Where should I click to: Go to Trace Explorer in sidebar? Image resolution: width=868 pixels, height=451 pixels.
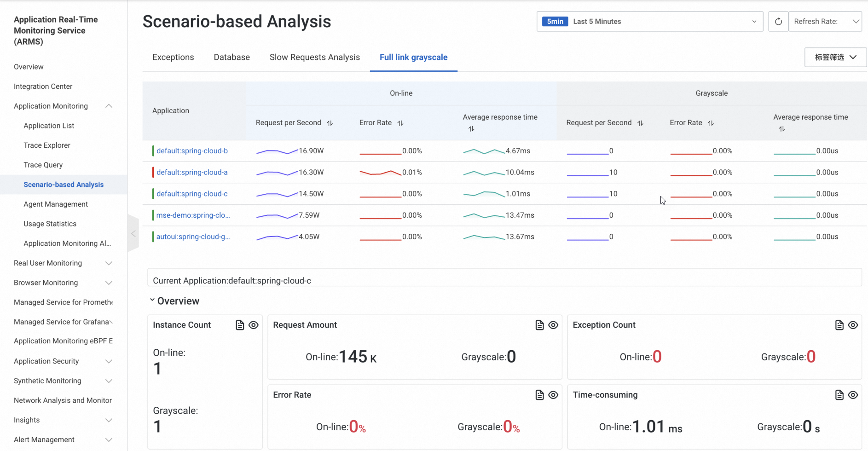pyautogui.click(x=47, y=145)
